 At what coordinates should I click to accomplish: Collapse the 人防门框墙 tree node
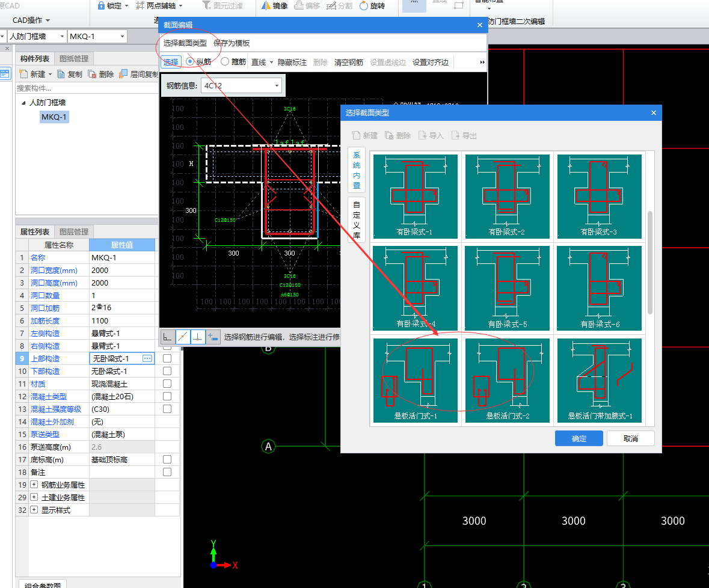(x=23, y=103)
